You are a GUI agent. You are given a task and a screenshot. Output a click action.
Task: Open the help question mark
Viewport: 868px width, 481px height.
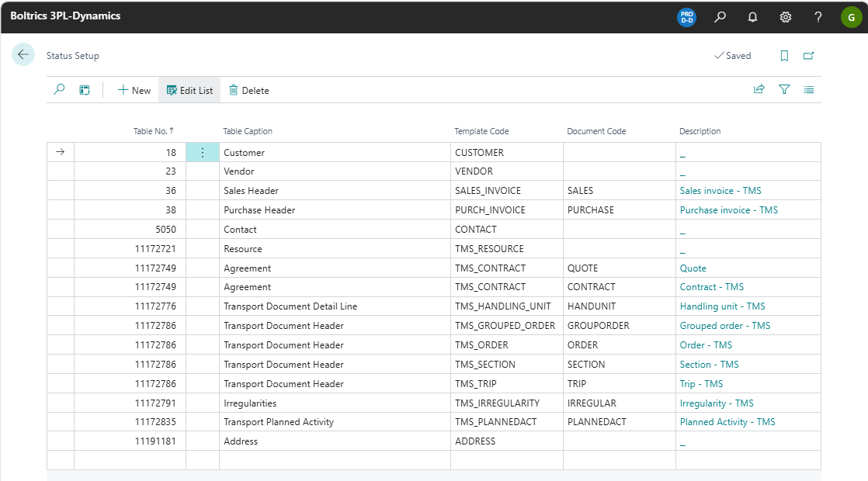(818, 16)
